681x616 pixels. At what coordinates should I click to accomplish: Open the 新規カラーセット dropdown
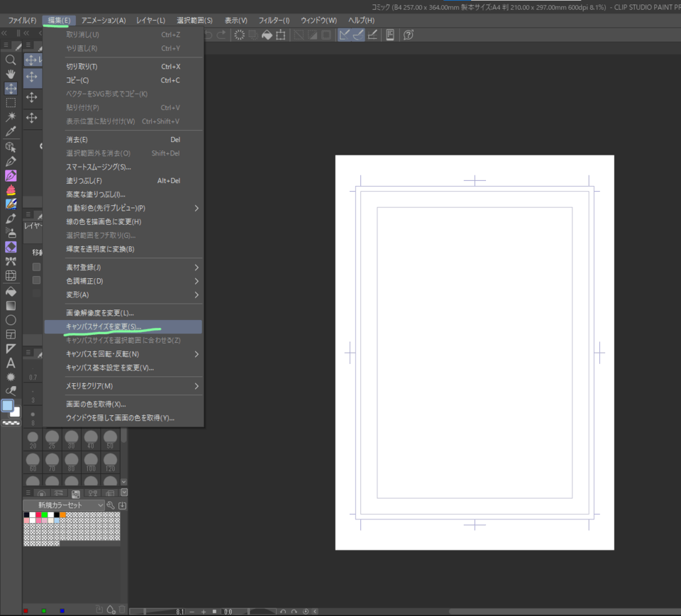[64, 505]
